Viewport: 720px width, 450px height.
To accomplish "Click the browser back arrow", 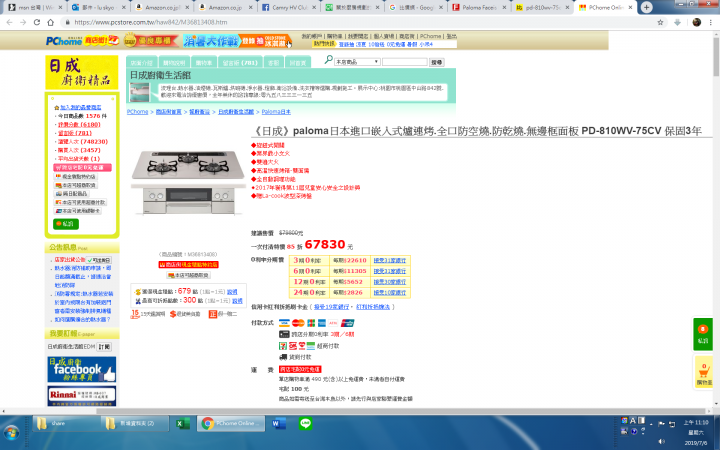I will pos(9,22).
